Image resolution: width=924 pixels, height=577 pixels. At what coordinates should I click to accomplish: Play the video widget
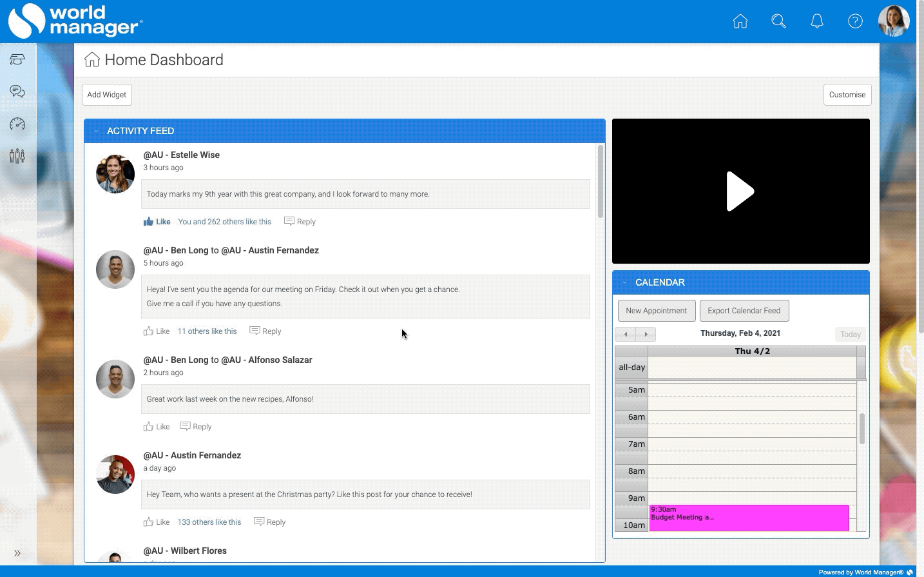click(x=740, y=191)
